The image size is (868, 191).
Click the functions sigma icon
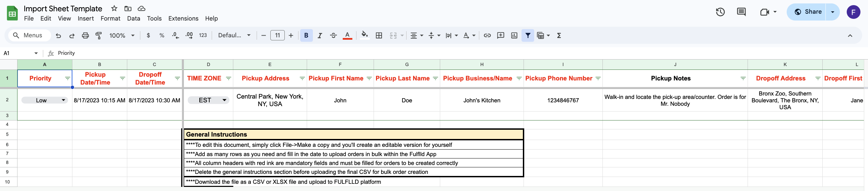click(559, 36)
